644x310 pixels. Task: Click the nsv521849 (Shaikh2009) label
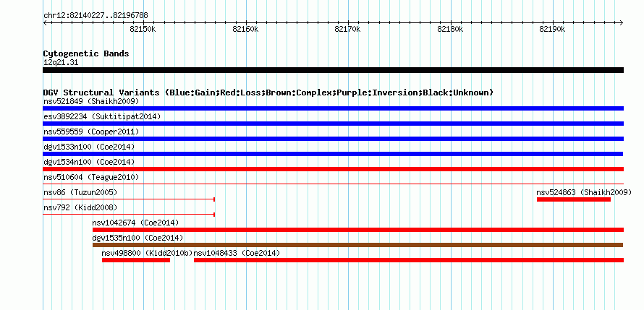[91, 101]
